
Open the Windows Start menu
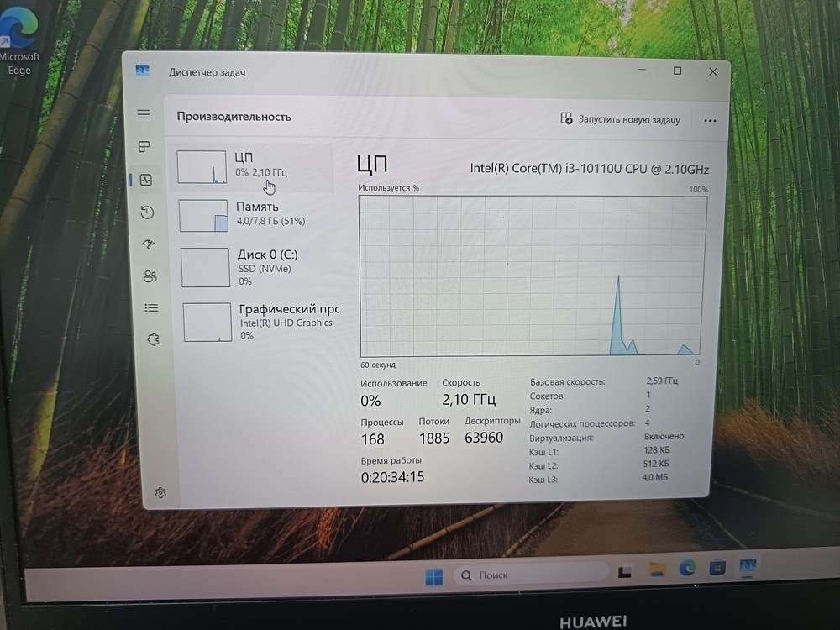pos(433,575)
